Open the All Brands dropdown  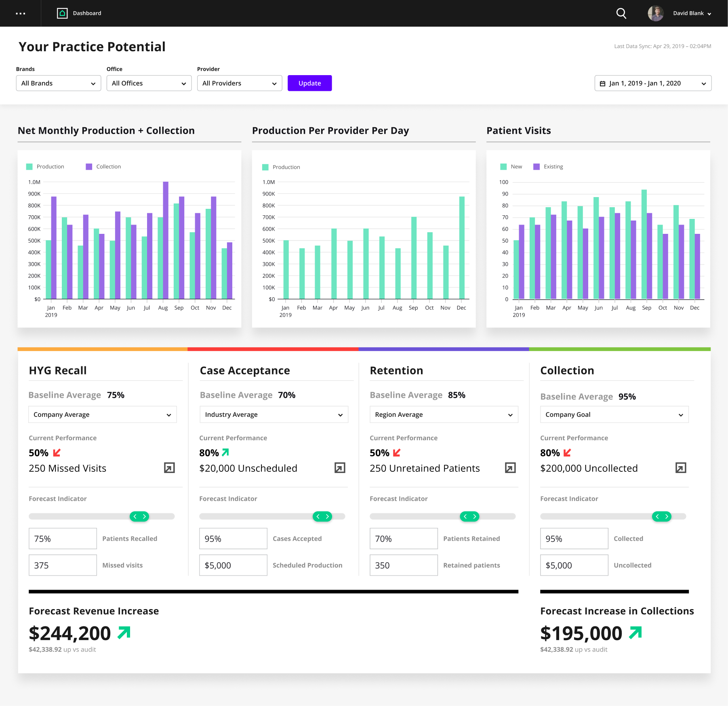(58, 83)
